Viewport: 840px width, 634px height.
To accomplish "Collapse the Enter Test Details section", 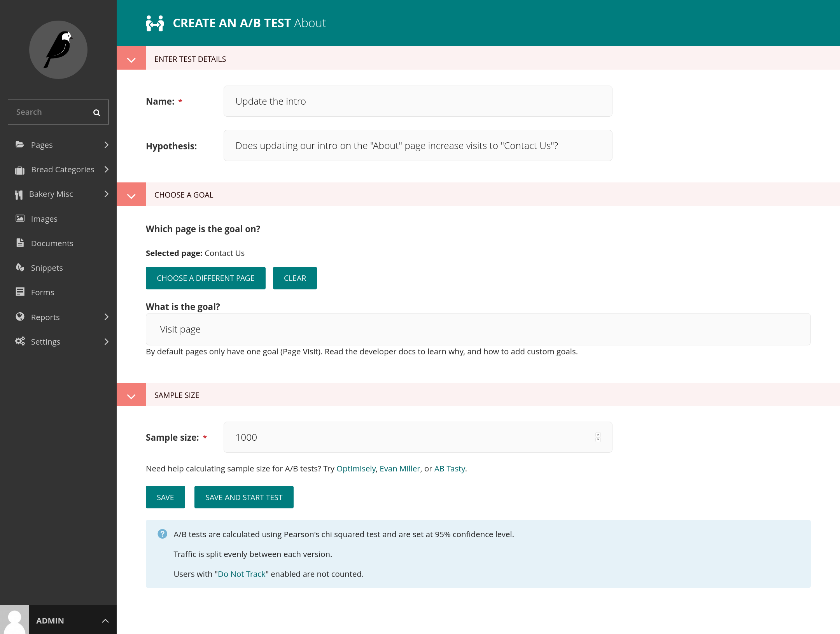I will [131, 59].
